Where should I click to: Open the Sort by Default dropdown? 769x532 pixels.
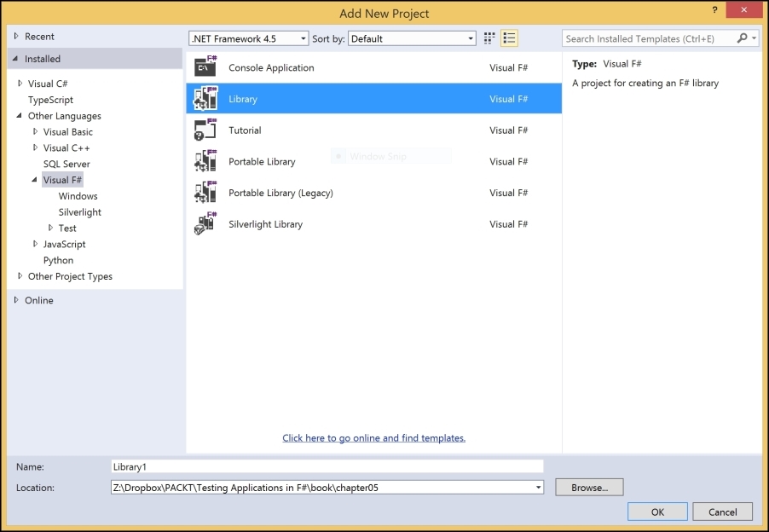click(x=470, y=38)
